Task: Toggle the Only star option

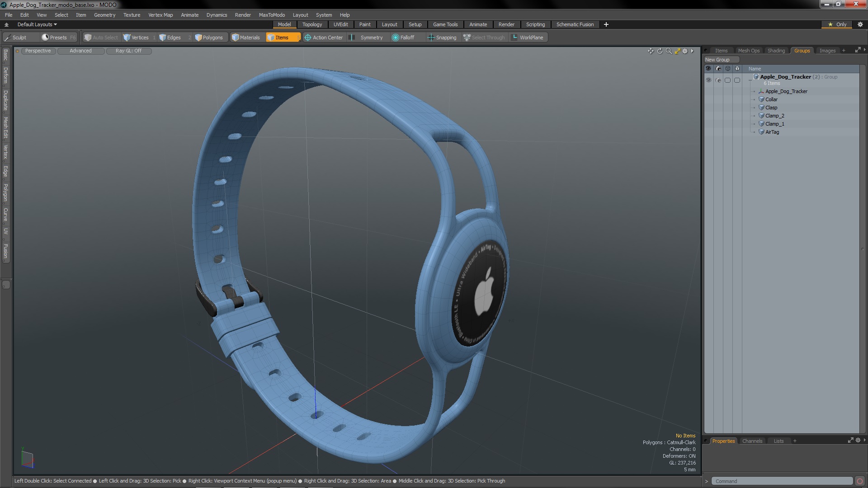Action: [x=837, y=24]
